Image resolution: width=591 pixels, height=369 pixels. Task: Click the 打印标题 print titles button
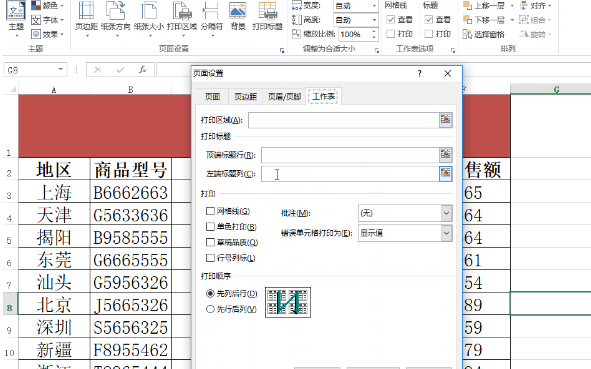(x=268, y=17)
